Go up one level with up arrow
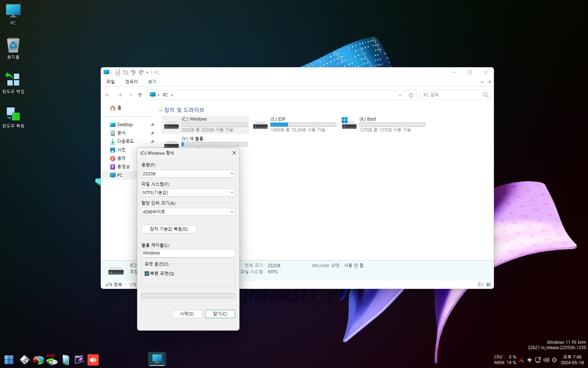 click(x=140, y=95)
